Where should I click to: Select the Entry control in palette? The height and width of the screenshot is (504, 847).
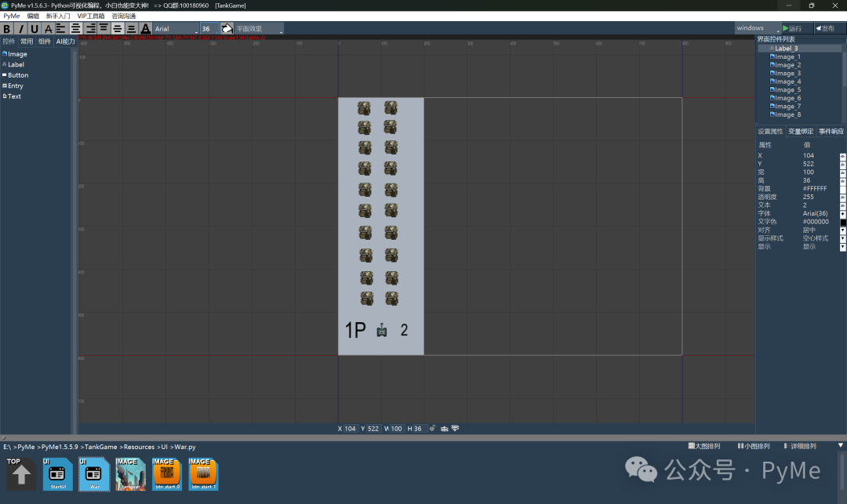(x=13, y=85)
